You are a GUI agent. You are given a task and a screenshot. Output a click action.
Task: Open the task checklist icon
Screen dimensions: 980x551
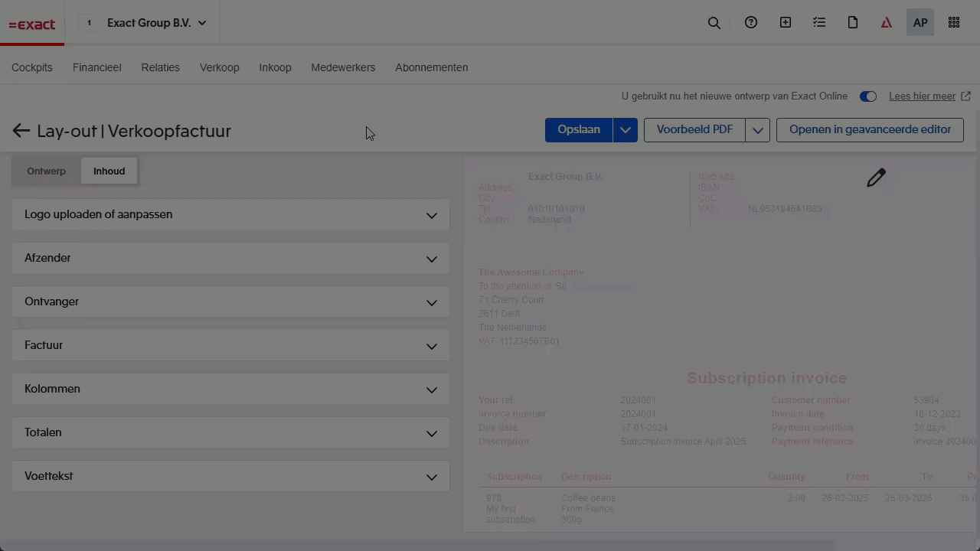click(x=819, y=23)
